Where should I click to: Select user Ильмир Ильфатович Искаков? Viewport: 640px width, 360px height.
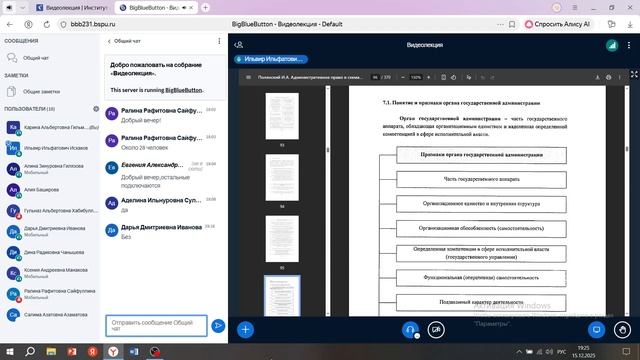(x=52, y=148)
